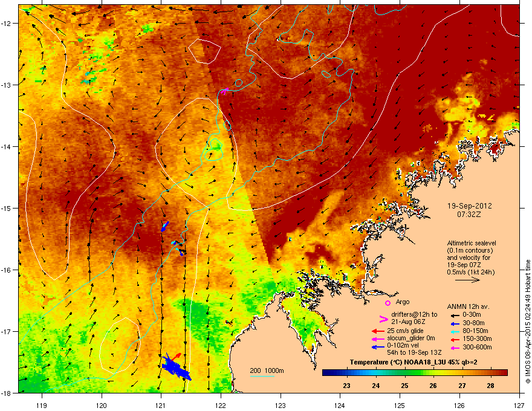Image resolution: width=532 pixels, height=411 pixels.
Task: Click the longitude axis label 119
Action: click(x=42, y=405)
